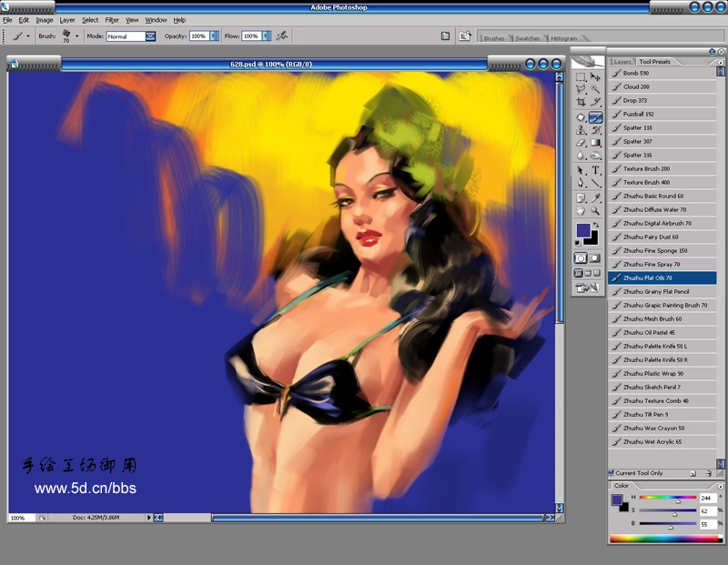Viewport: 728px width, 565px height.
Task: Open the document status bar info arrow
Action: pos(149,517)
